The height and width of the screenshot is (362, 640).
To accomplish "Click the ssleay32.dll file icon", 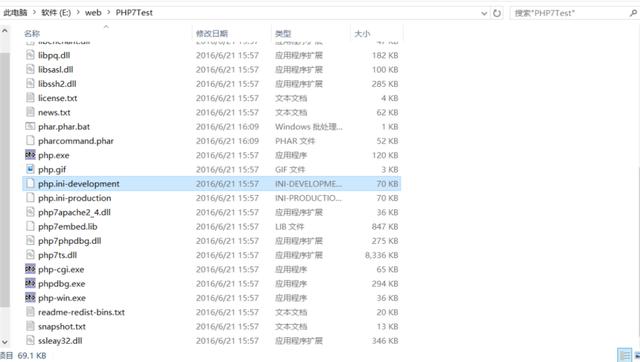I will pos(30,341).
